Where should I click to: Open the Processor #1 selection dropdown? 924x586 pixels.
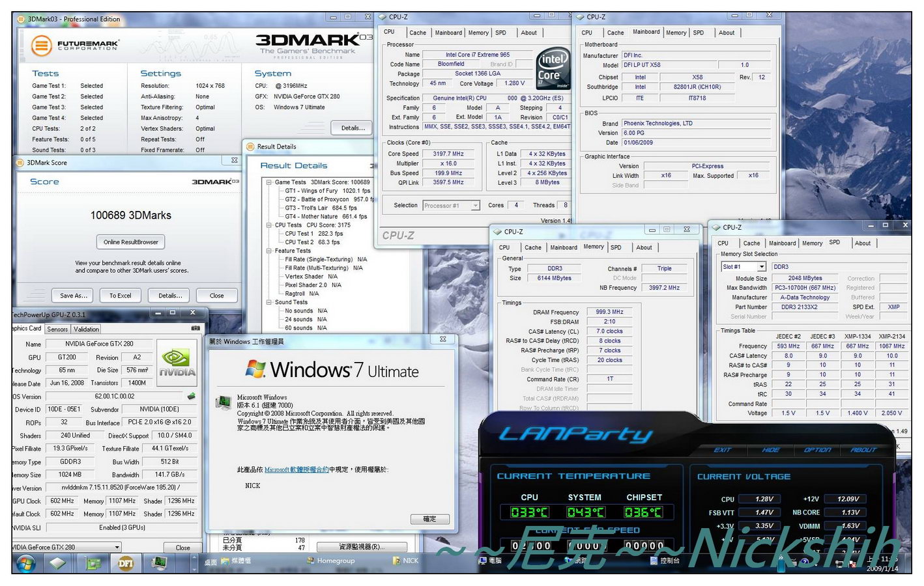click(x=475, y=206)
